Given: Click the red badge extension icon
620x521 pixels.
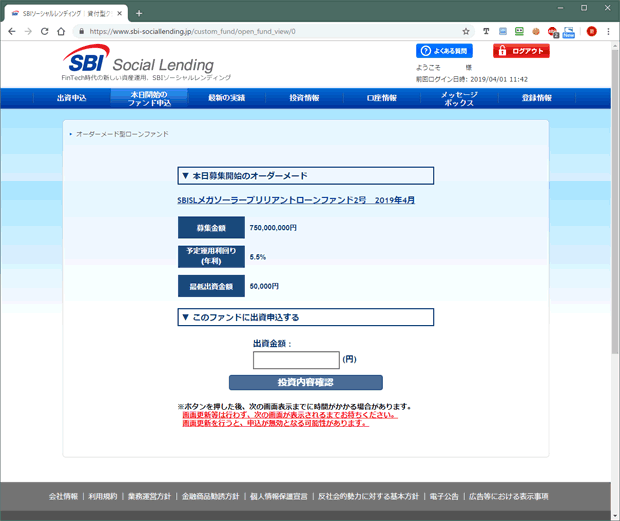Looking at the screenshot, I should [x=553, y=32].
